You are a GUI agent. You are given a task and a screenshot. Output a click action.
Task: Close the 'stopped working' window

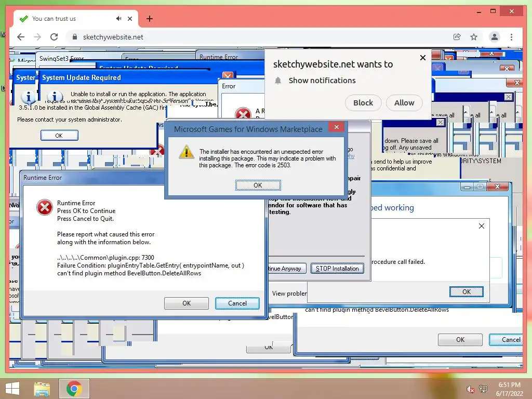497,187
